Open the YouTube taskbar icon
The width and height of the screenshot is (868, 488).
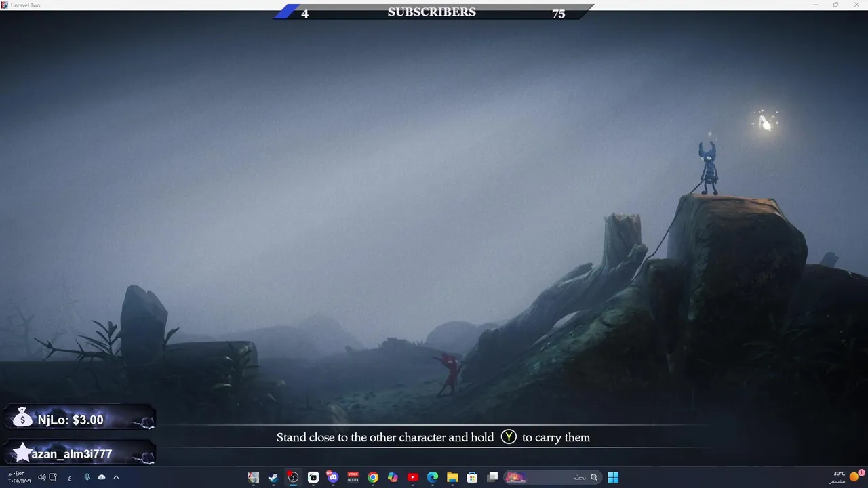coord(412,477)
